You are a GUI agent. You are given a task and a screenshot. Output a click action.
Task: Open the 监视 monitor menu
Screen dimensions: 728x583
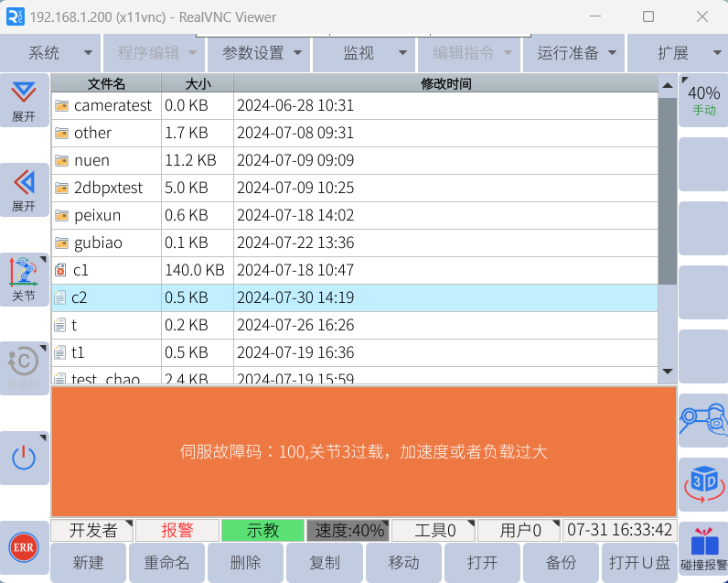tap(365, 53)
